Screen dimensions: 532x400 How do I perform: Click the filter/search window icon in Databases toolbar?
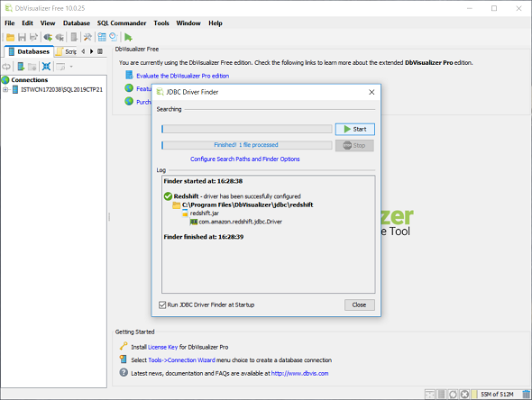[60, 67]
